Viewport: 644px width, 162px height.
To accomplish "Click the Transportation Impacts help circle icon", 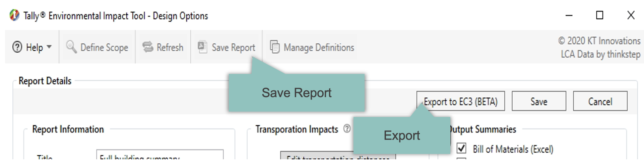I will (347, 128).
